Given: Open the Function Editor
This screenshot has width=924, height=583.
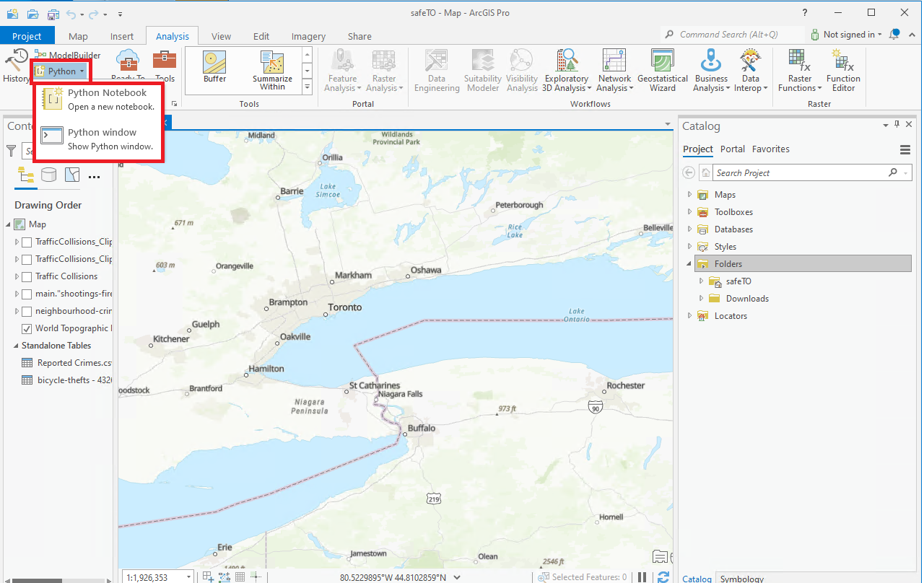Looking at the screenshot, I should click(x=843, y=71).
